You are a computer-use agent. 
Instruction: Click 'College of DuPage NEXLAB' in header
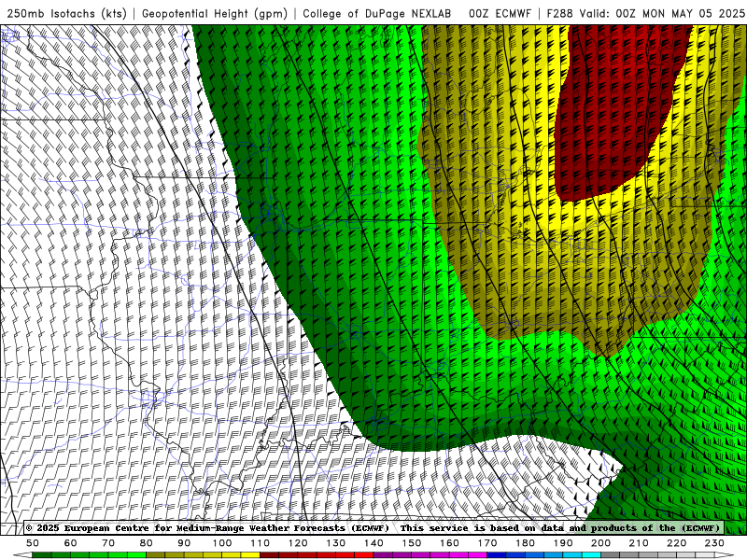coord(377,13)
